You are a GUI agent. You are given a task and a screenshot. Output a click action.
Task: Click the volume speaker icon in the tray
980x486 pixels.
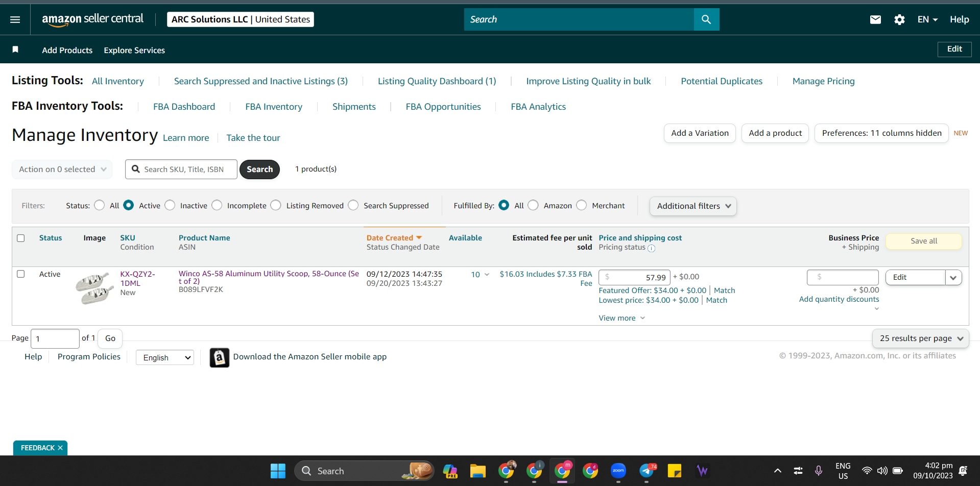(x=882, y=471)
